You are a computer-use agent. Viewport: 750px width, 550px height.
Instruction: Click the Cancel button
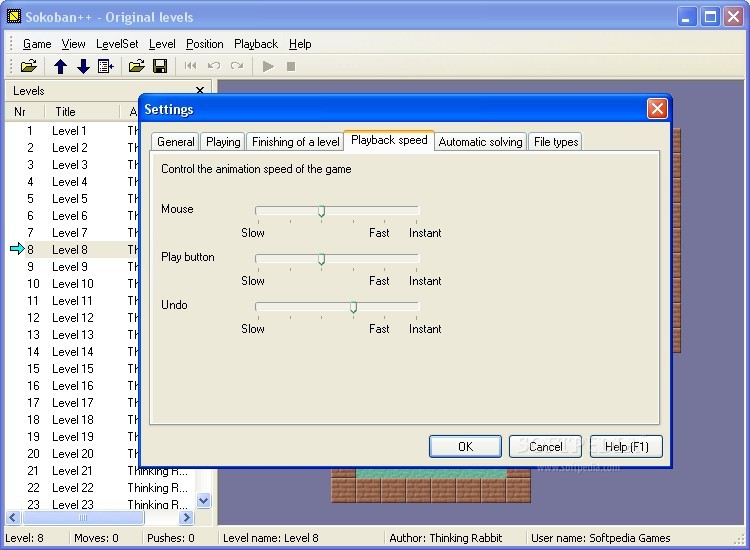click(545, 446)
